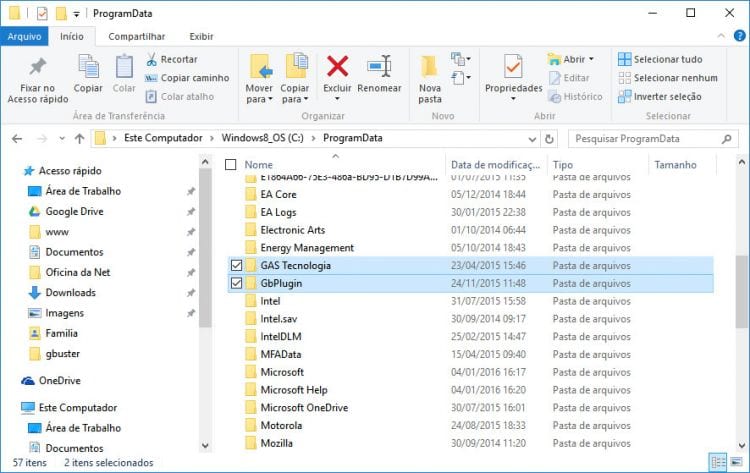Click Inverter seleção

(x=660, y=97)
